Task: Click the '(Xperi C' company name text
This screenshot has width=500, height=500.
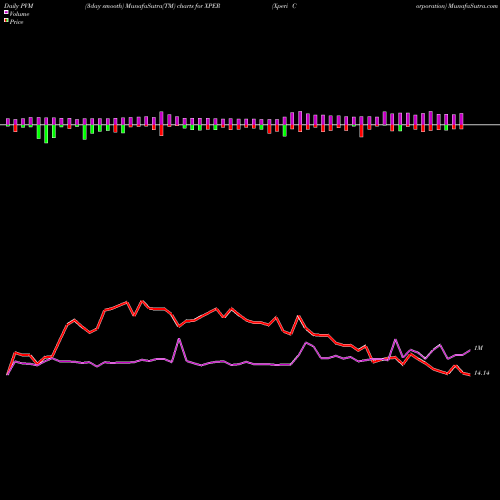Action: 284,6
